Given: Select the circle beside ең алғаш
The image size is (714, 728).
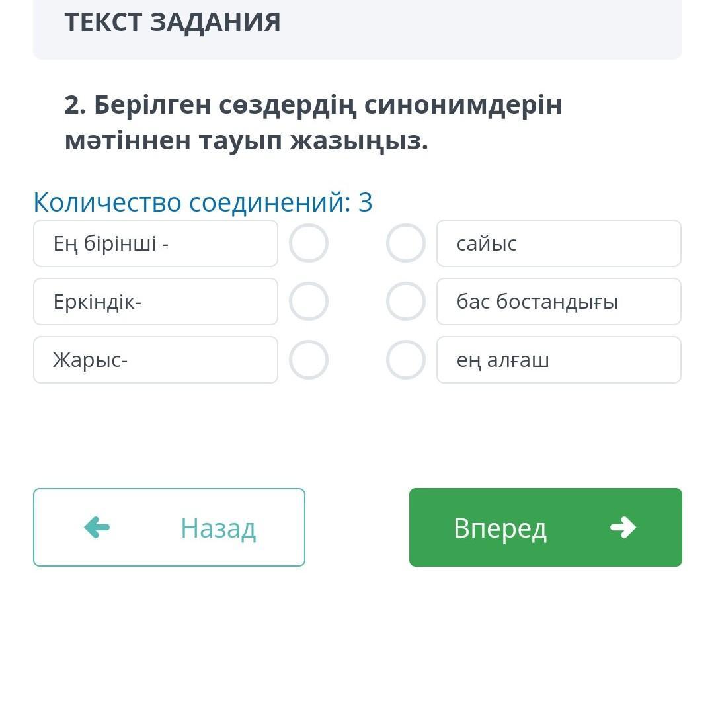Looking at the screenshot, I should [x=405, y=360].
